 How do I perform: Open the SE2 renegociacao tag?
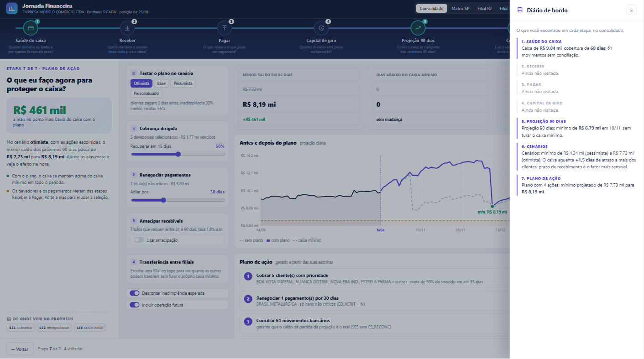coord(54,328)
